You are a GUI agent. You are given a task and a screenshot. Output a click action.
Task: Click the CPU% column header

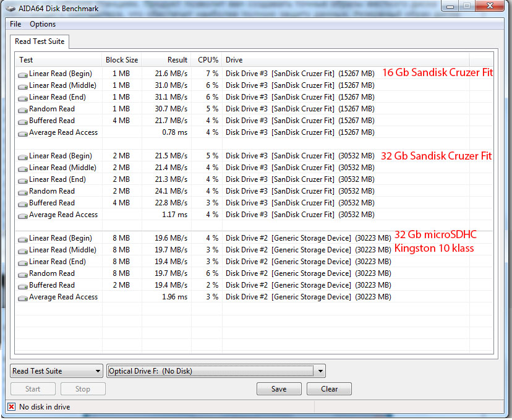click(x=208, y=60)
